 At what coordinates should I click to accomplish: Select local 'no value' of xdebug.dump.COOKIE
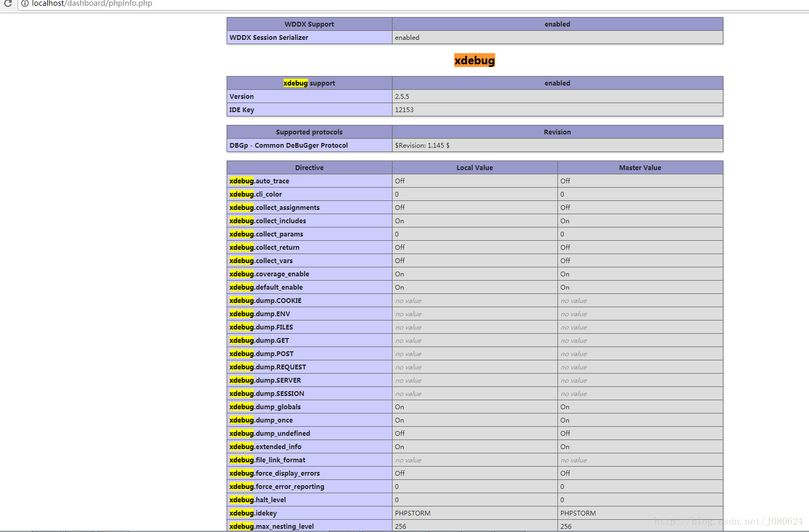(408, 300)
